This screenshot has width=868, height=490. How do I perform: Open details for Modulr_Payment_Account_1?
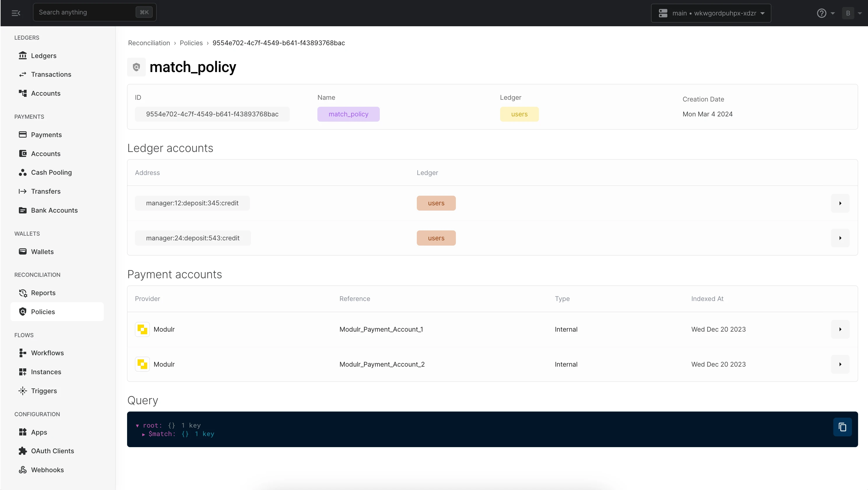coord(840,329)
